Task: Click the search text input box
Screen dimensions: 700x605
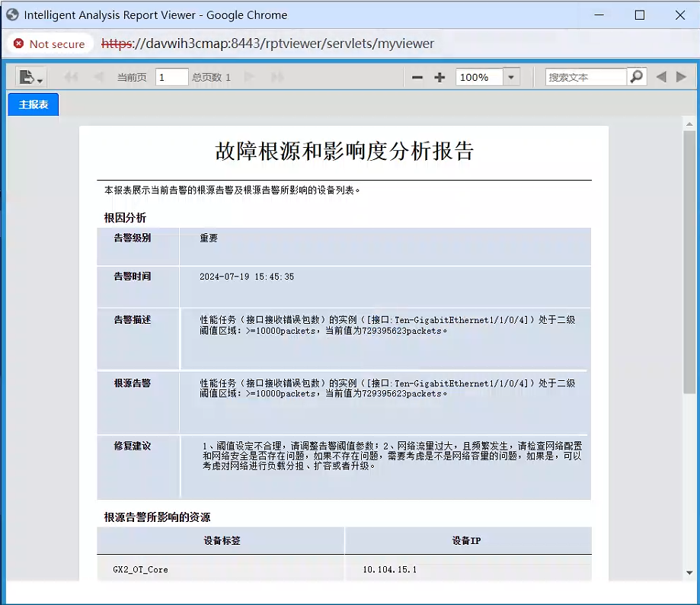Action: click(586, 77)
